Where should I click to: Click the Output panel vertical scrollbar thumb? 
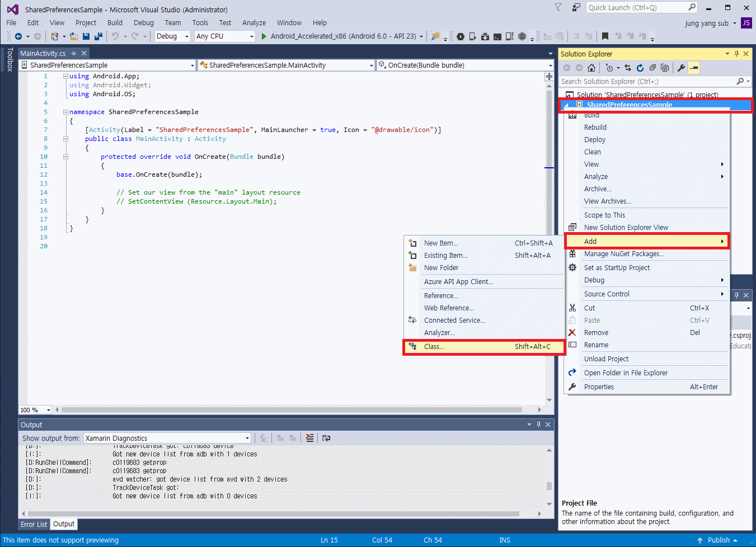(549, 486)
